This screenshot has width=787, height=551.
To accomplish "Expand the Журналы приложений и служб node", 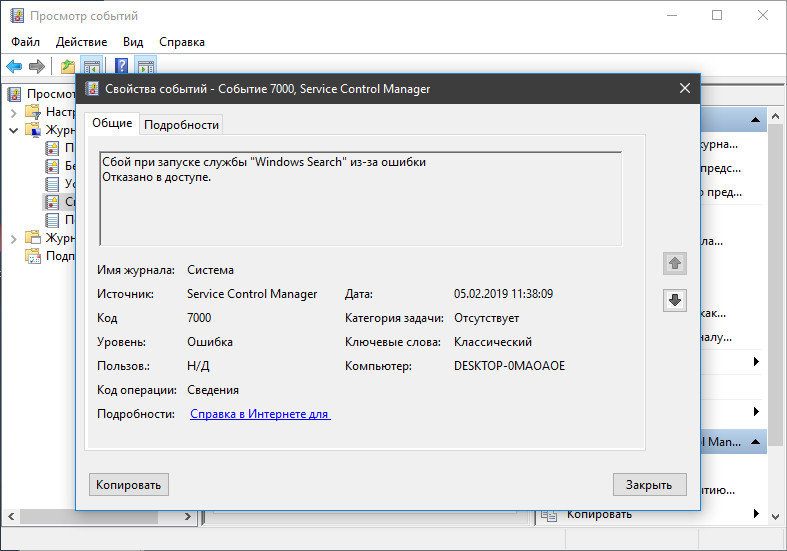I will (x=14, y=238).
